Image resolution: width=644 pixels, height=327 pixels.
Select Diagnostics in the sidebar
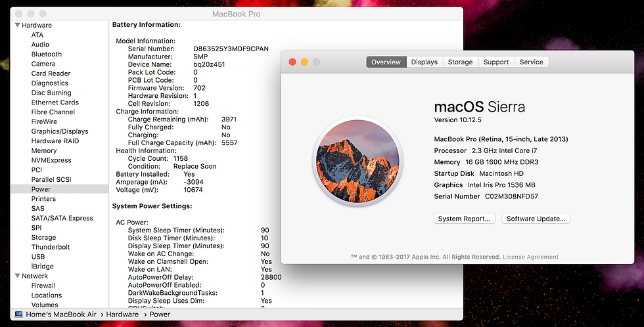(50, 83)
